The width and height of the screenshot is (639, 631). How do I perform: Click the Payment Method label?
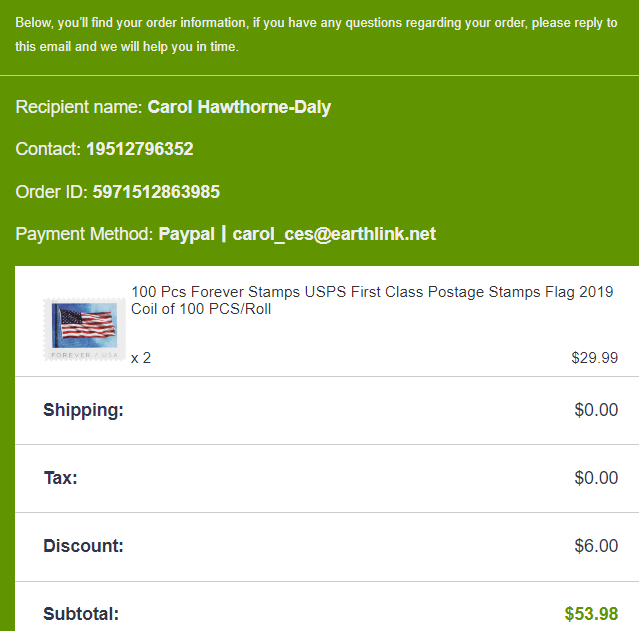pyautogui.click(x=85, y=234)
